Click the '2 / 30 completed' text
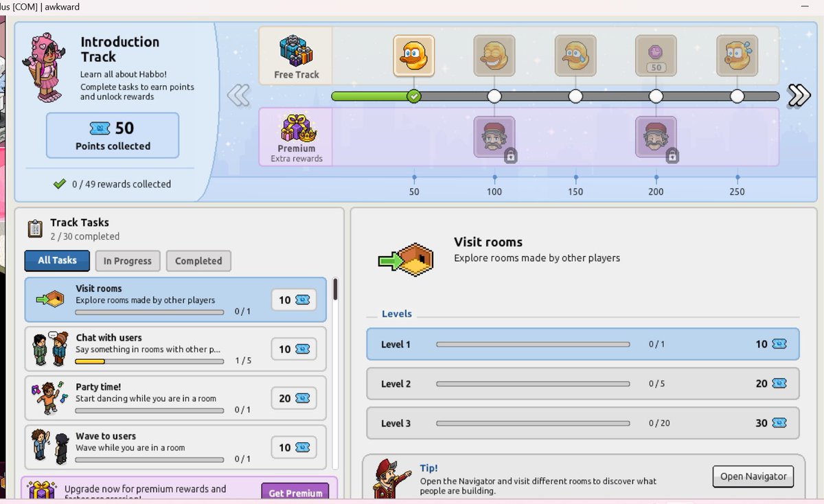824x504 pixels. (84, 236)
